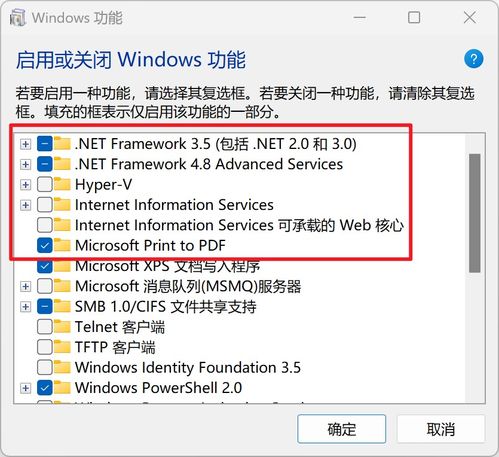Click the Windows PowerShell 2.0 folder icon

(x=62, y=387)
